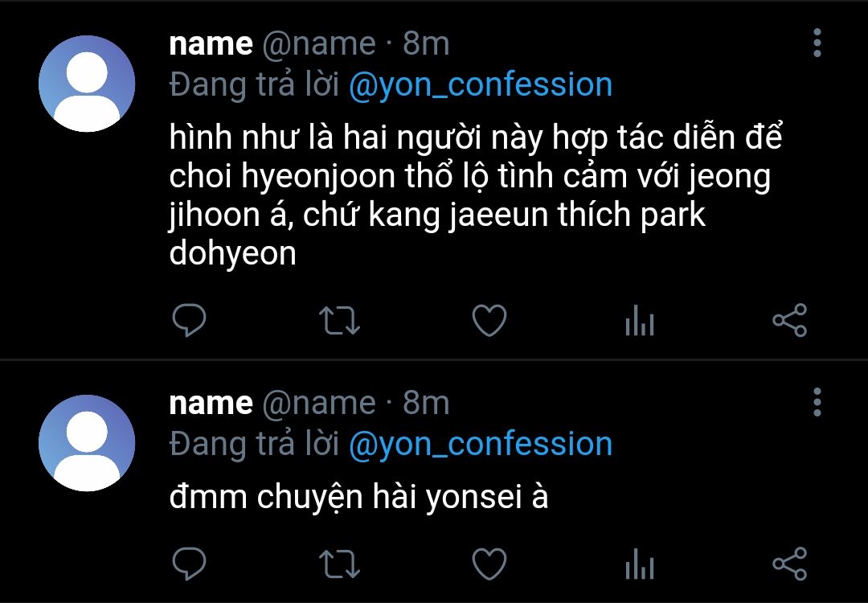Share the 'chuyện hài yonsei' tweet
Screen dimensions: 868x603
(790, 564)
